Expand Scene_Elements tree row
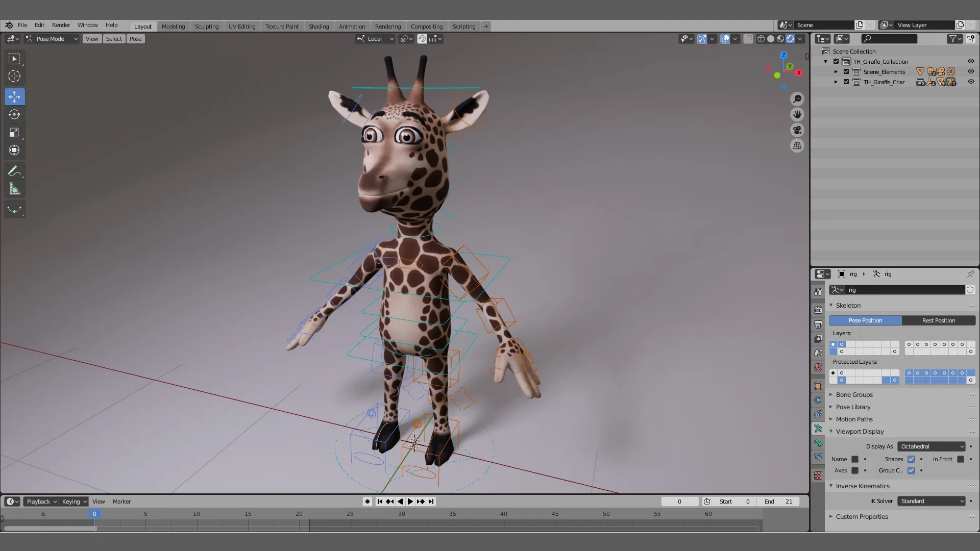This screenshot has height=551, width=980. [x=836, y=72]
